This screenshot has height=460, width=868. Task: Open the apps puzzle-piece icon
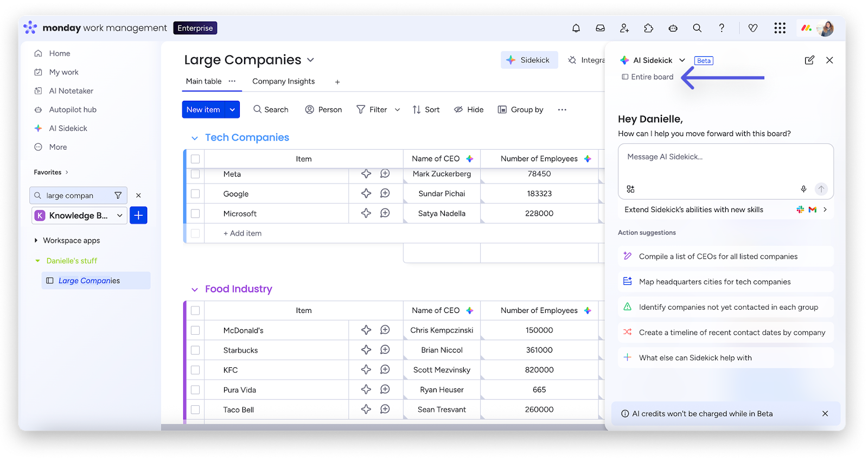point(648,28)
